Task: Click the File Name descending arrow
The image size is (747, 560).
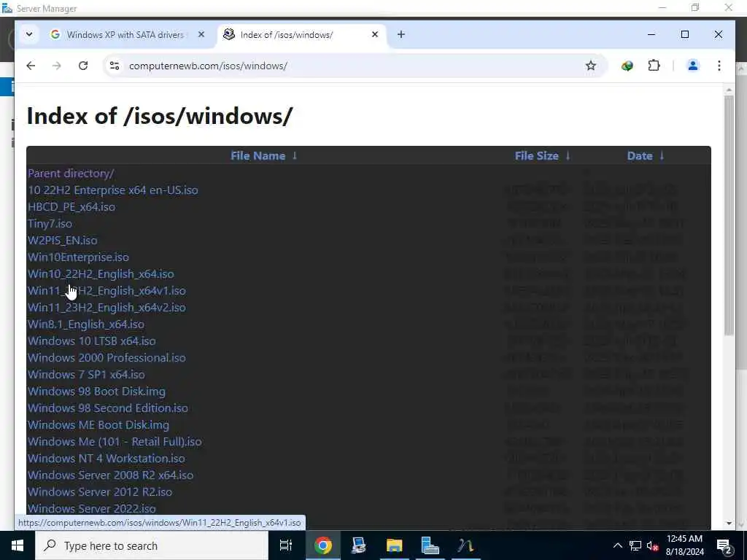Action: (x=295, y=156)
